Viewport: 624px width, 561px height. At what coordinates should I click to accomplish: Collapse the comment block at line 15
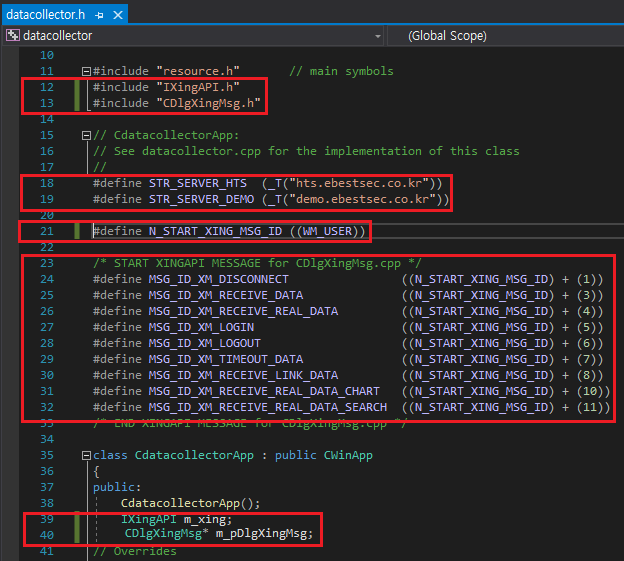(86, 135)
